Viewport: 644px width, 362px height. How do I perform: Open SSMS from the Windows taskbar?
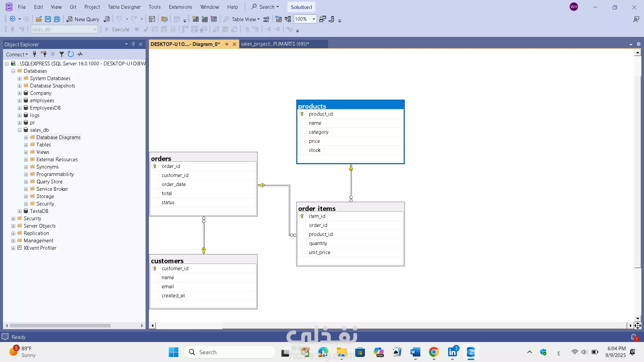(471, 352)
